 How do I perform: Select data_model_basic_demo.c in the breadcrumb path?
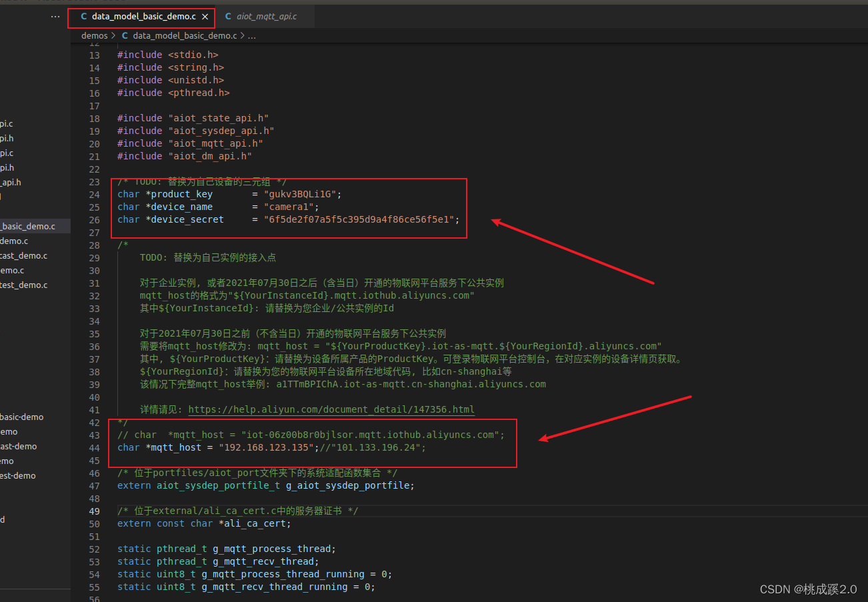185,35
